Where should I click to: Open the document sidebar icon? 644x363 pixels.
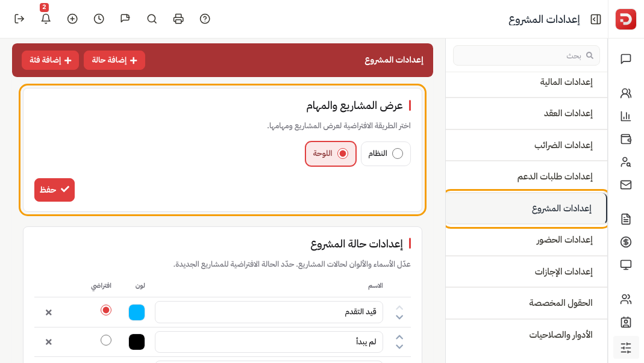click(x=625, y=219)
